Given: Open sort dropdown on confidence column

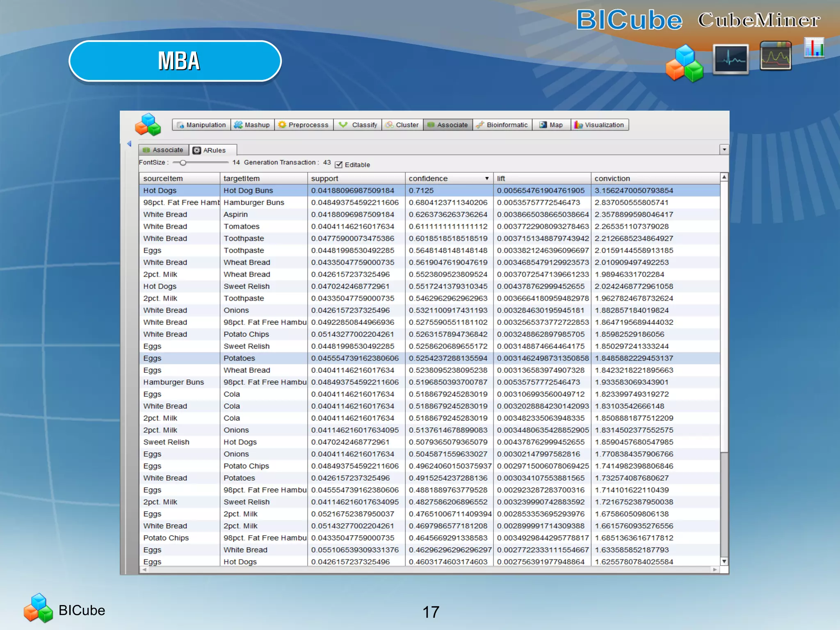Looking at the screenshot, I should (487, 178).
